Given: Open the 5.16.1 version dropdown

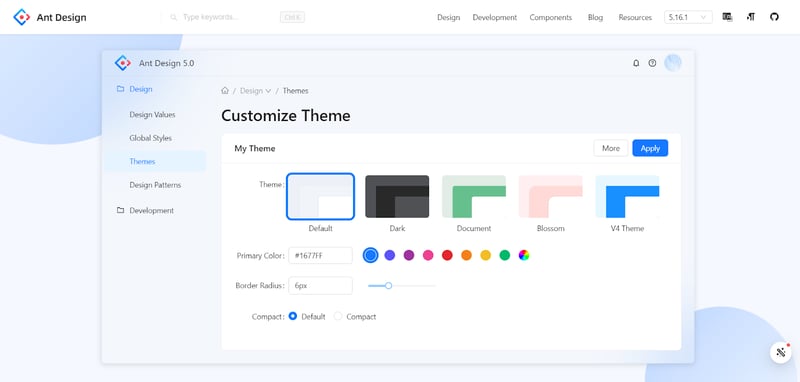Looking at the screenshot, I should click(688, 17).
